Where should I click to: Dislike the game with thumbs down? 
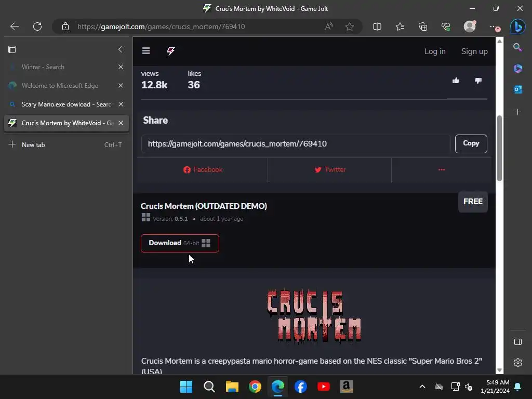coord(478,81)
